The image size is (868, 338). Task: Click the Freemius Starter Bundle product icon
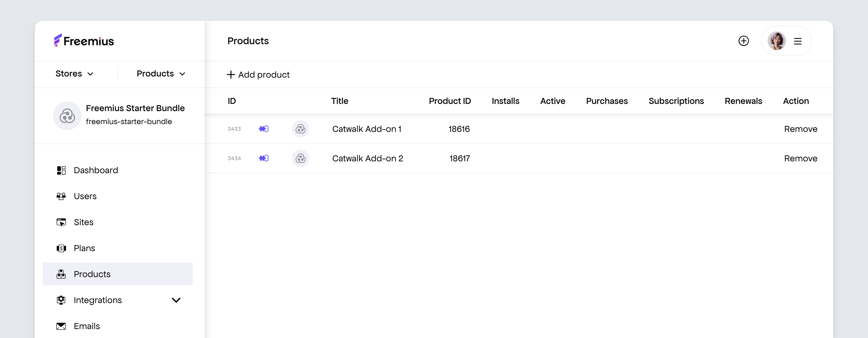67,115
